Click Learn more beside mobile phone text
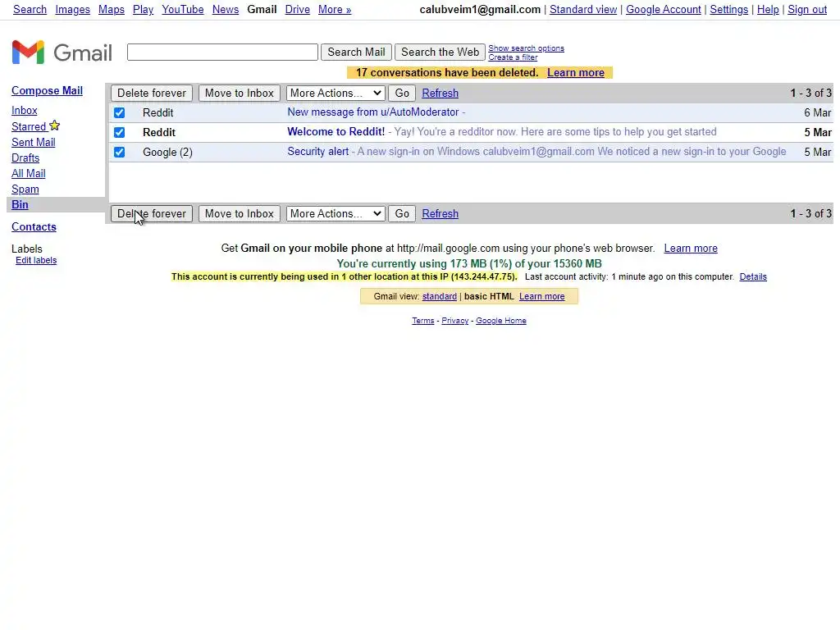The height and width of the screenshot is (630, 840). pos(691,249)
